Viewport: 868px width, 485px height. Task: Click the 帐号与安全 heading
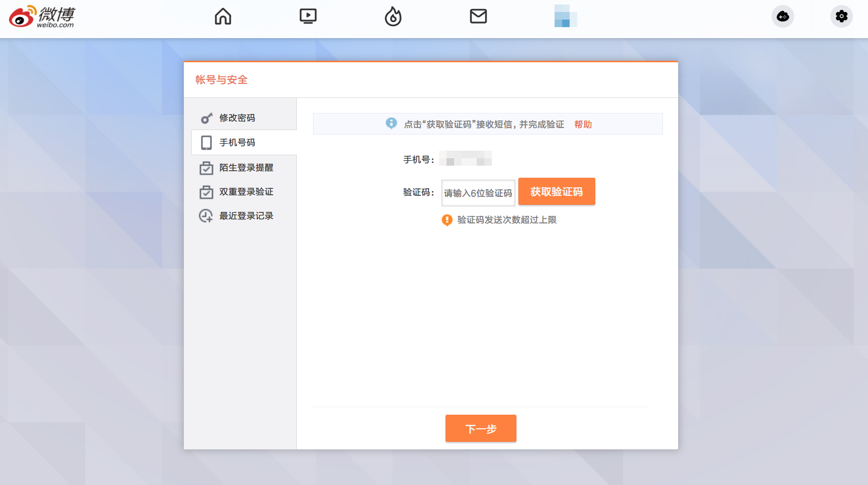(x=222, y=80)
